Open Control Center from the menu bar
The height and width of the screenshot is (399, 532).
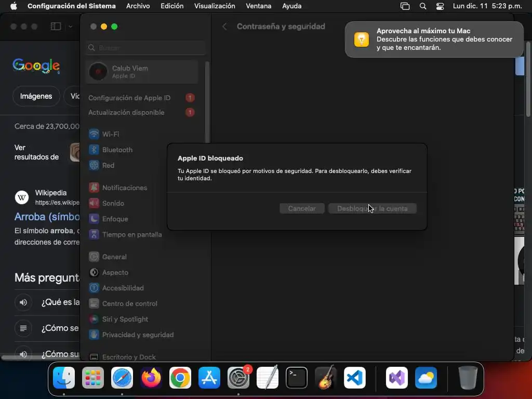440,6
